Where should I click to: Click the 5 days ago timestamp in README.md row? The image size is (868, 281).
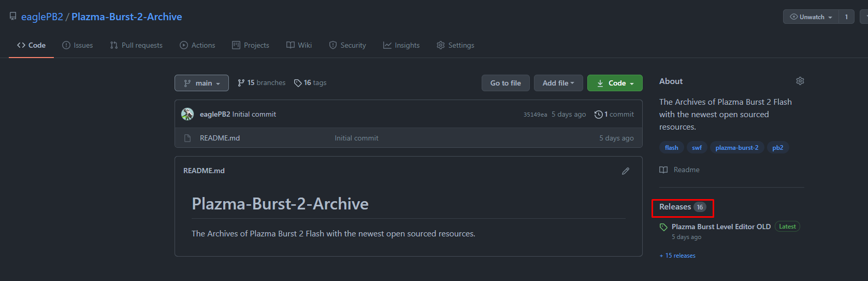coord(616,138)
